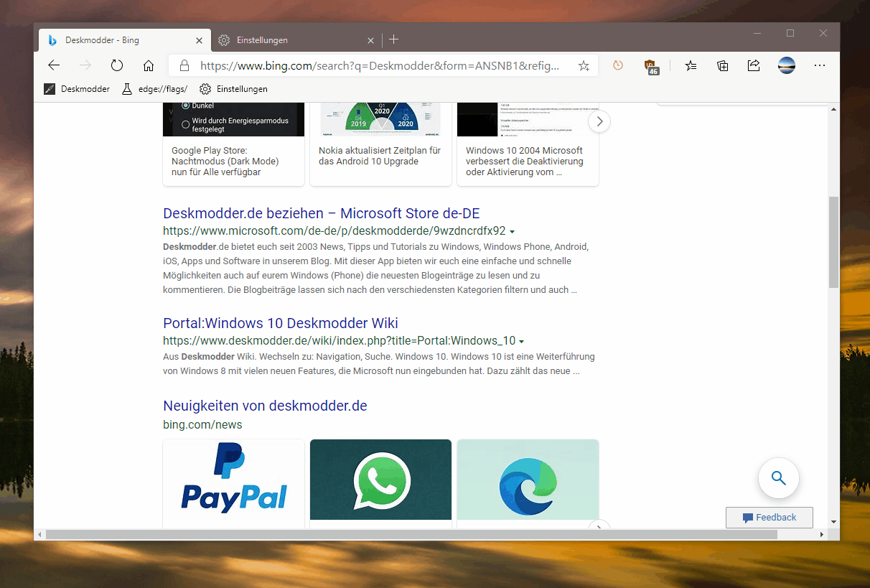The width and height of the screenshot is (870, 588).
Task: Open the Settings and more ellipsis menu
Action: [820, 65]
